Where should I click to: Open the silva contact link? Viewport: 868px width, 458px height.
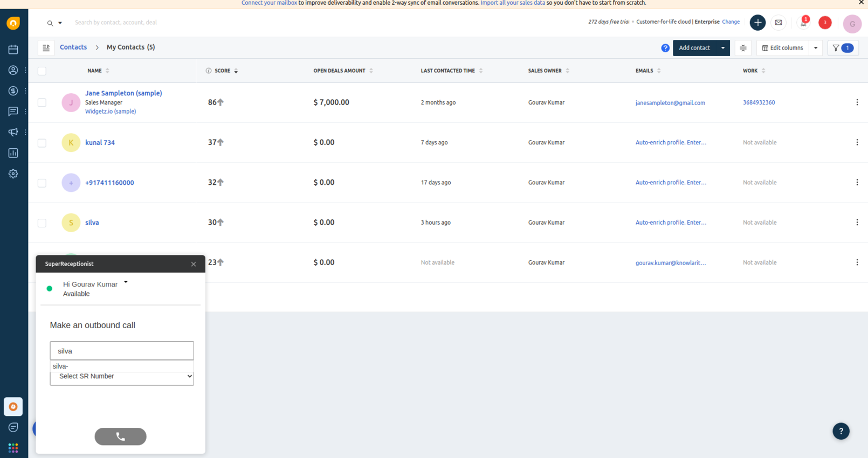(92, 223)
